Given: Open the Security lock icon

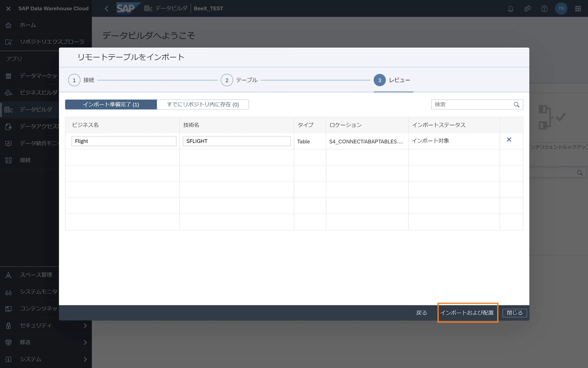Looking at the screenshot, I should click(x=9, y=325).
